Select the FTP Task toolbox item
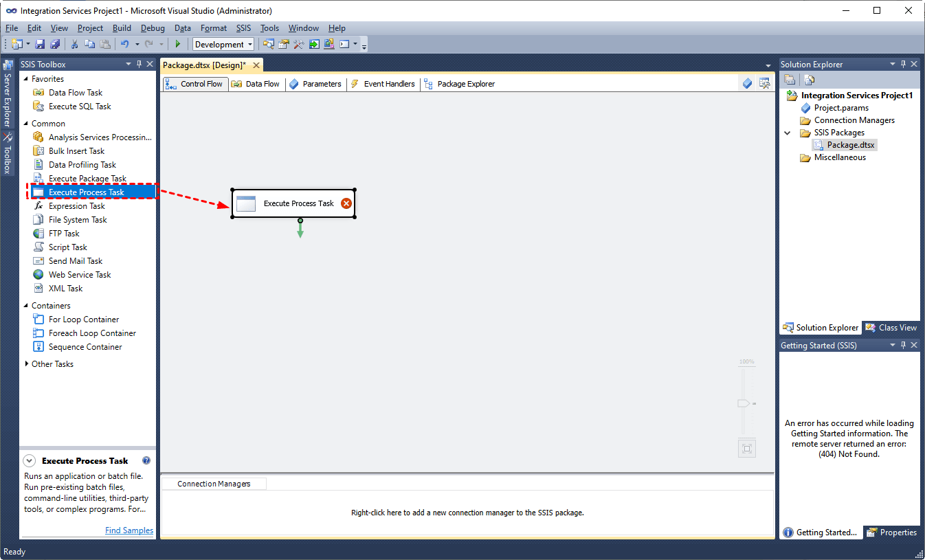925x560 pixels. [x=64, y=234]
